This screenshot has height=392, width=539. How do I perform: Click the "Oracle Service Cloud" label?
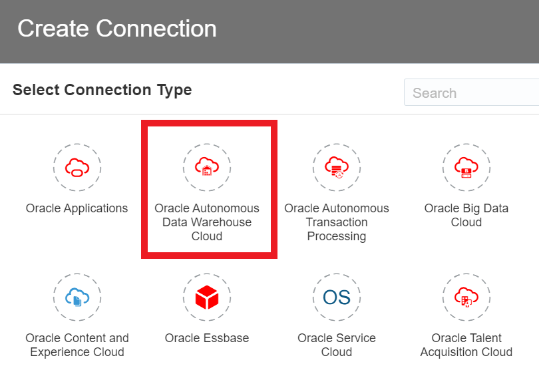point(337,345)
